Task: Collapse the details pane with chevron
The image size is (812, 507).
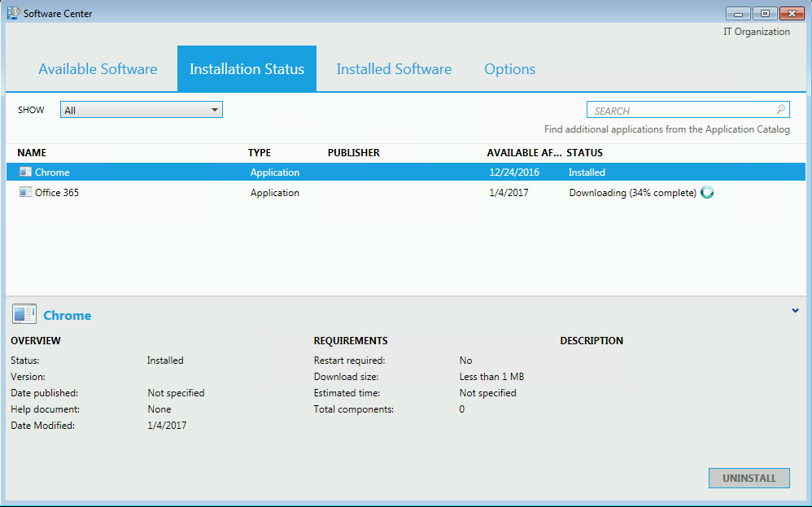Action: click(795, 310)
